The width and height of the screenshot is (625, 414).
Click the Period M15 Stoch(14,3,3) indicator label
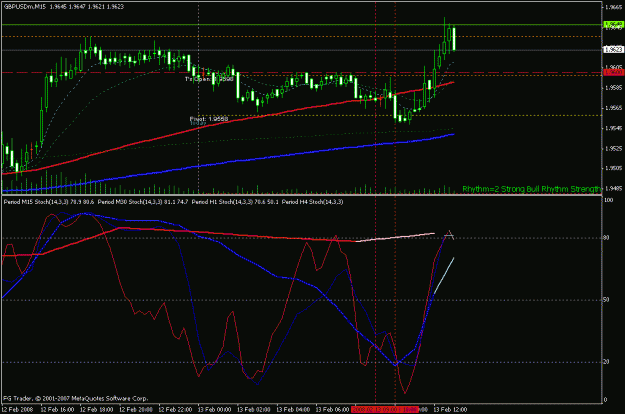49,202
